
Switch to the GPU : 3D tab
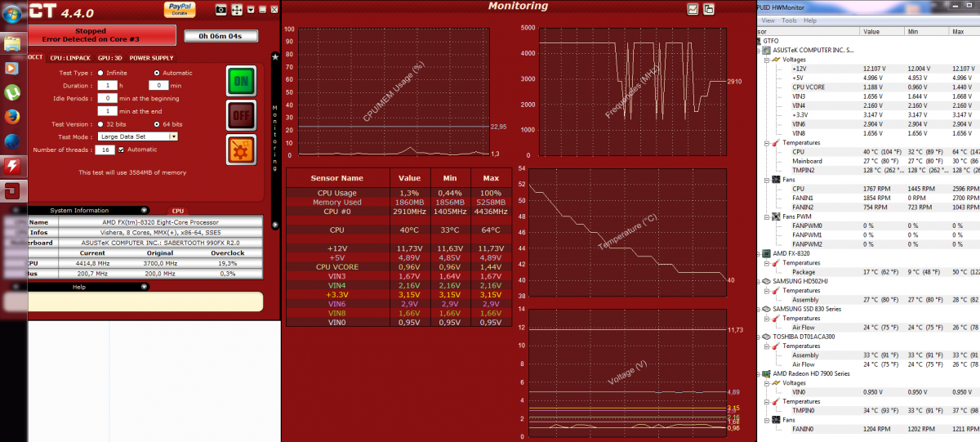[109, 58]
